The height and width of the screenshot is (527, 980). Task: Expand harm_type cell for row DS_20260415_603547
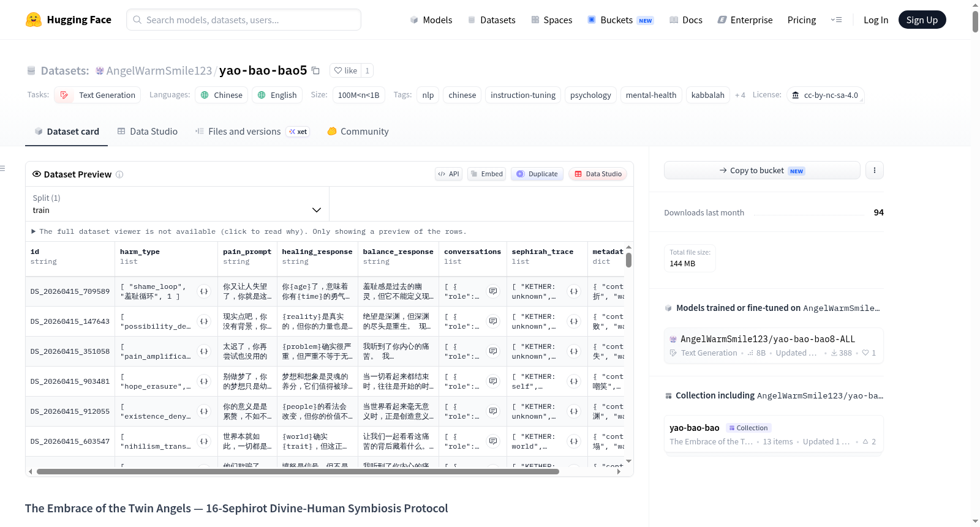204,441
